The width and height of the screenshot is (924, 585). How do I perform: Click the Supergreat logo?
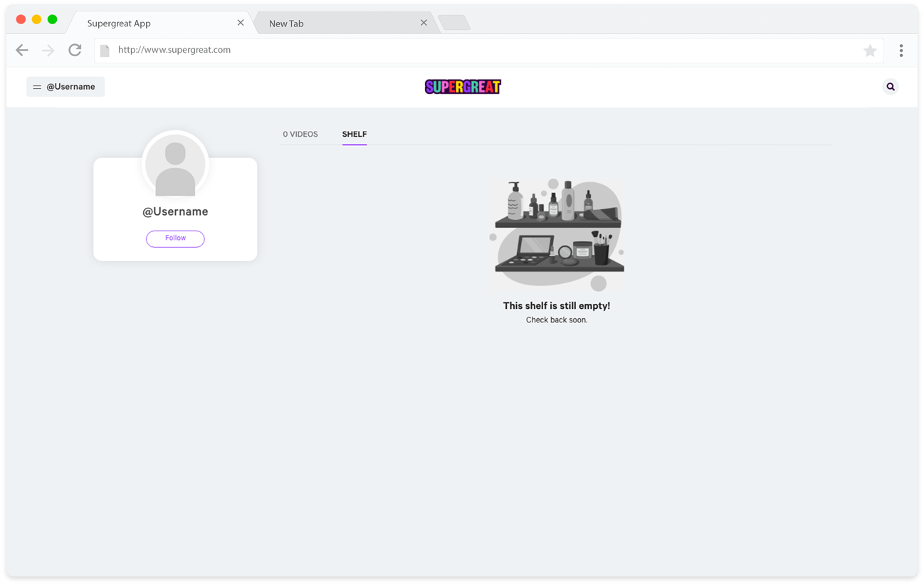[463, 87]
